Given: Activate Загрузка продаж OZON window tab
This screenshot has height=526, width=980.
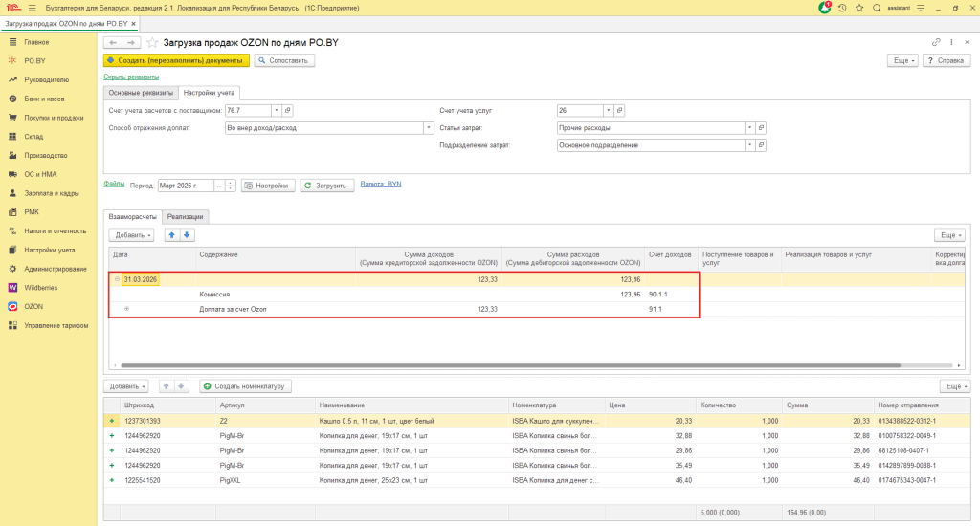Looking at the screenshot, I should coord(66,23).
